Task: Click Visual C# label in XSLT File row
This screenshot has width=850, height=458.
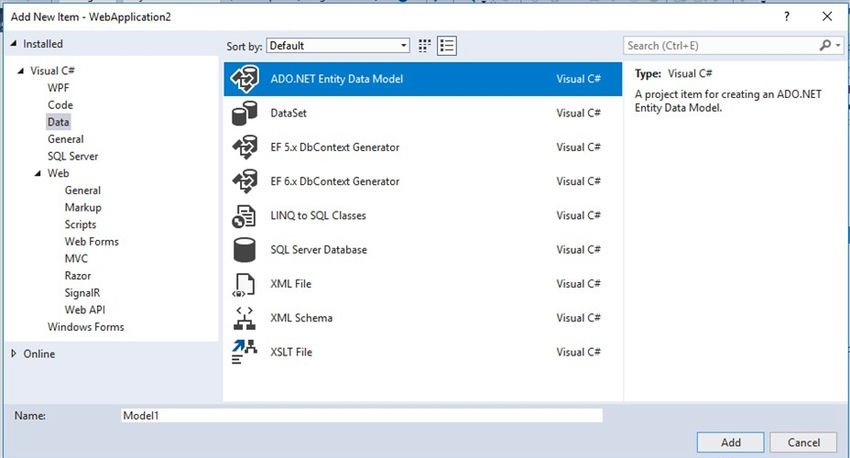Action: (578, 352)
